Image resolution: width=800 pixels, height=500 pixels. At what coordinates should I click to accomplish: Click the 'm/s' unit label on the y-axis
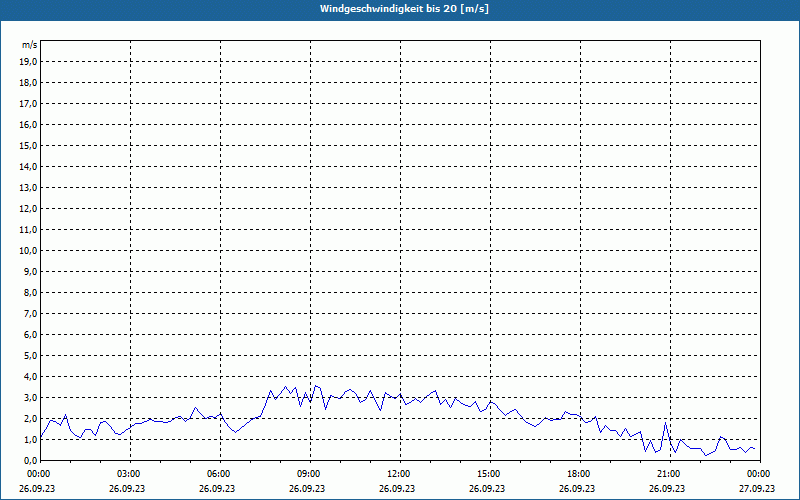[29, 45]
